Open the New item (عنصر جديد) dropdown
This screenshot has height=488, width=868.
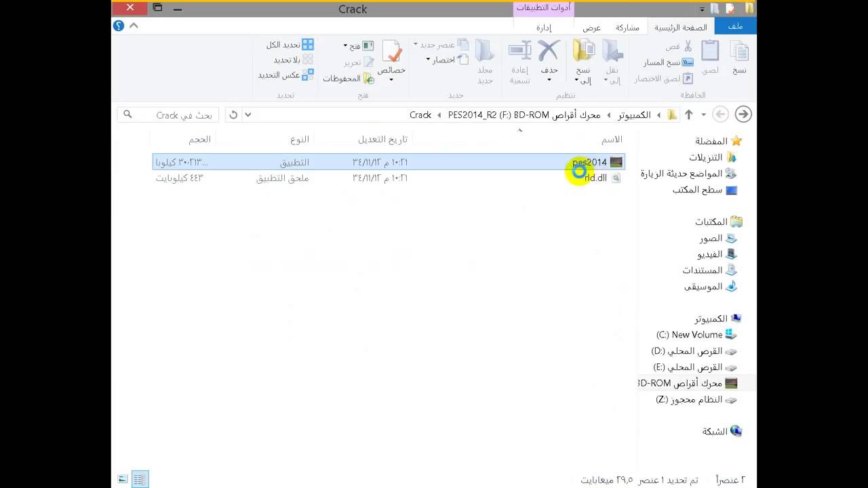tap(441, 45)
